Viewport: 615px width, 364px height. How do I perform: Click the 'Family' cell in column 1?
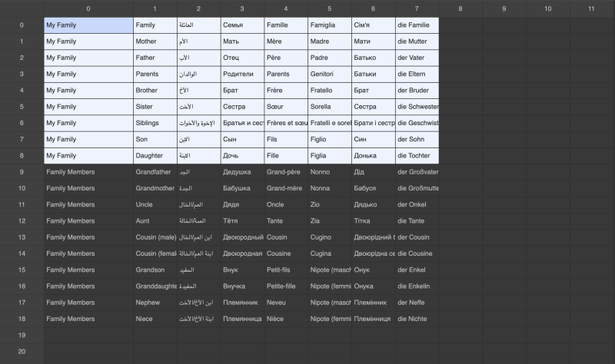tap(155, 25)
